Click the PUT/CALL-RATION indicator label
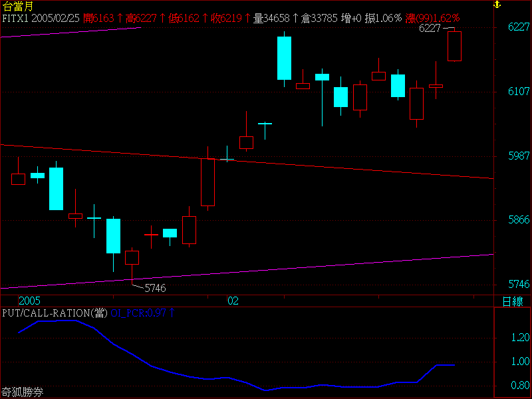The height and width of the screenshot is (399, 532). pyautogui.click(x=54, y=313)
